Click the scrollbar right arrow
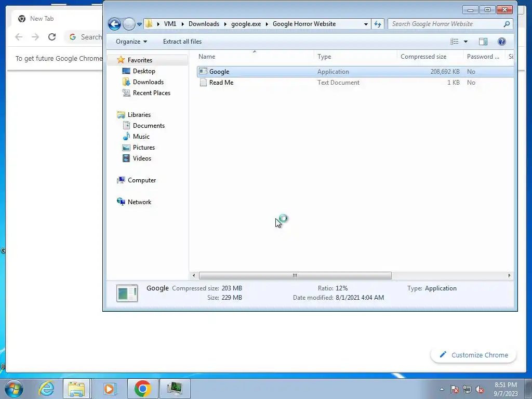 [x=509, y=275]
